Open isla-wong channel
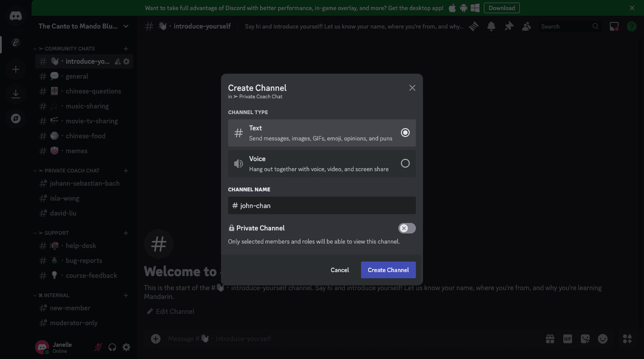Image resolution: width=644 pixels, height=359 pixels. click(x=84, y=198)
